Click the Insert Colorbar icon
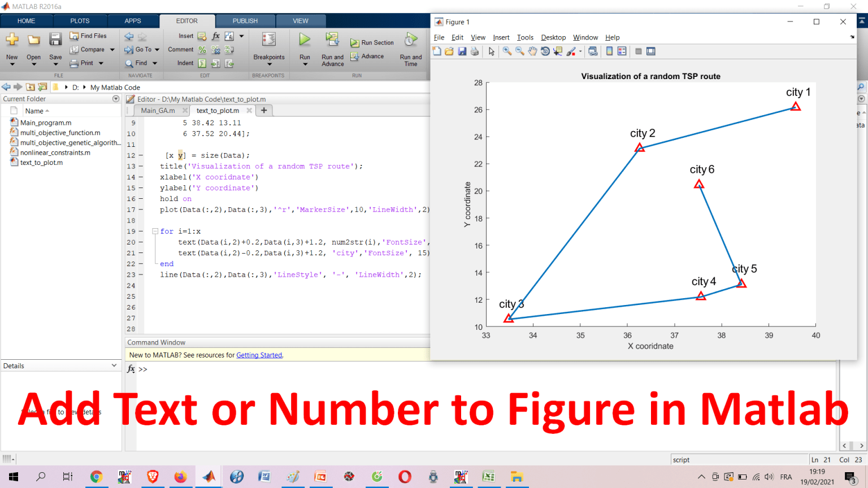Screen dimensions: 868x488 coord(609,51)
